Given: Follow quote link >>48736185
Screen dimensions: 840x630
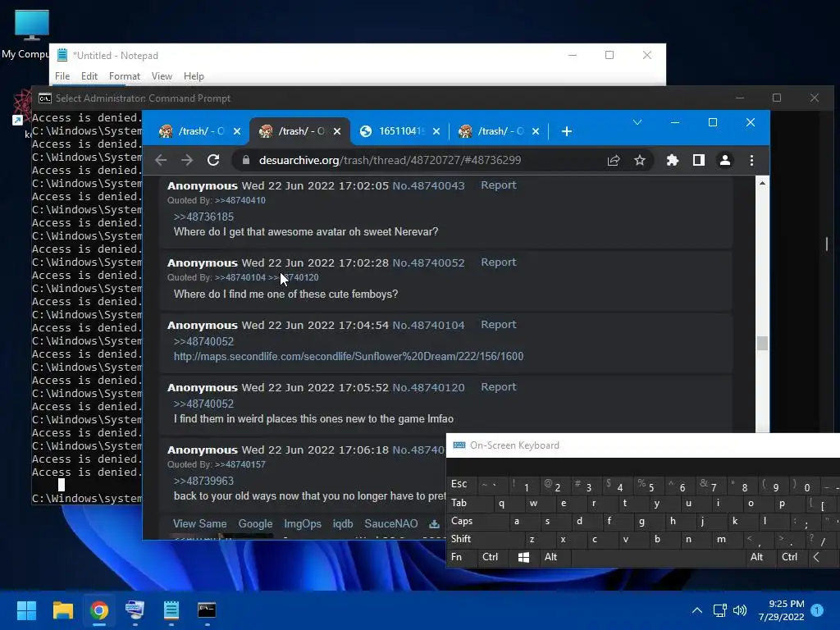Looking at the screenshot, I should 203,217.
